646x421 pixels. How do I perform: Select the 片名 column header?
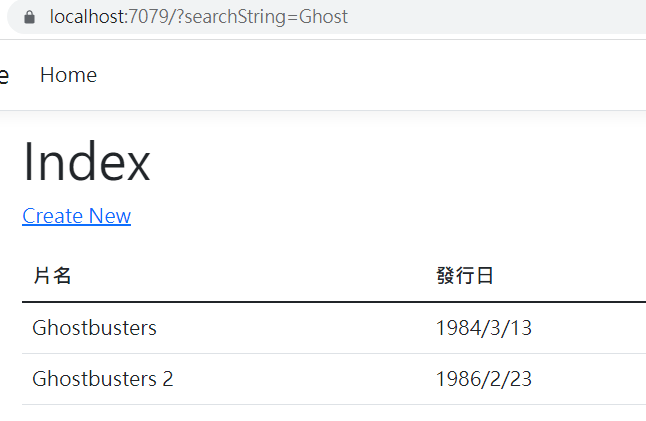coord(52,275)
